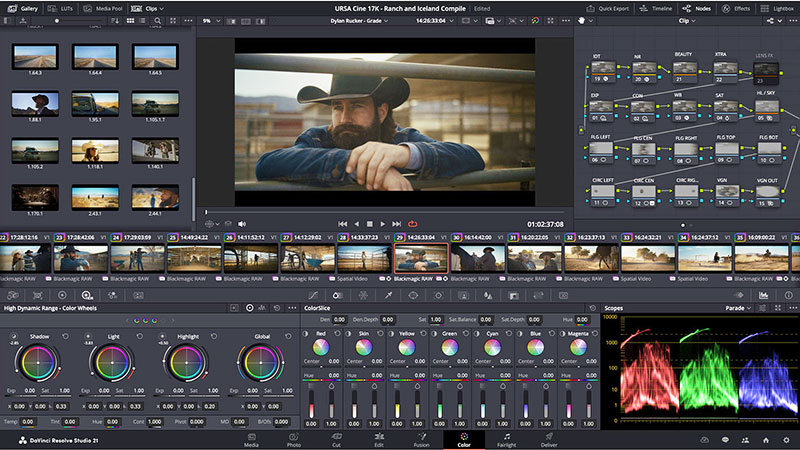Toggle the Red ColorSlice vector
Screen dimensions: 800x450
(x=306, y=333)
